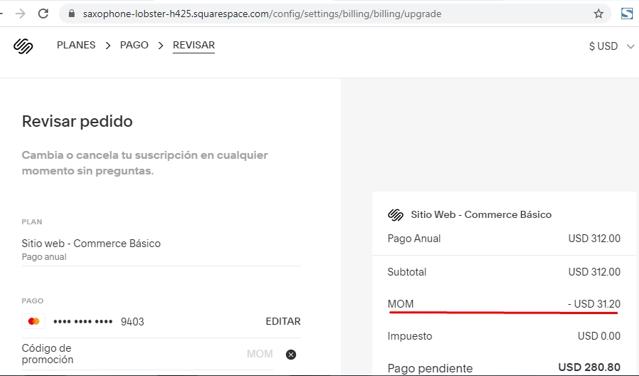Go back to the PAGO step
The height and width of the screenshot is (376, 639).
[134, 45]
